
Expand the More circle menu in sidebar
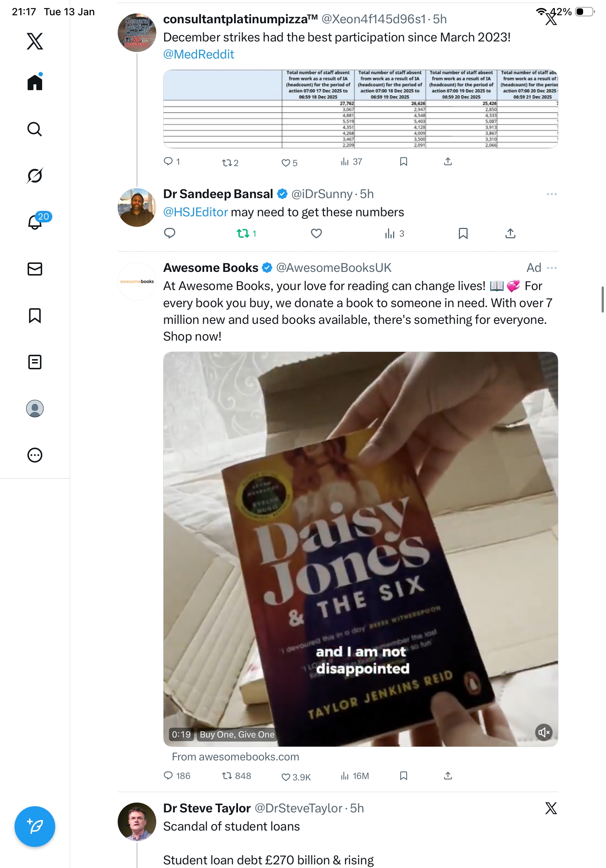pyautogui.click(x=35, y=455)
